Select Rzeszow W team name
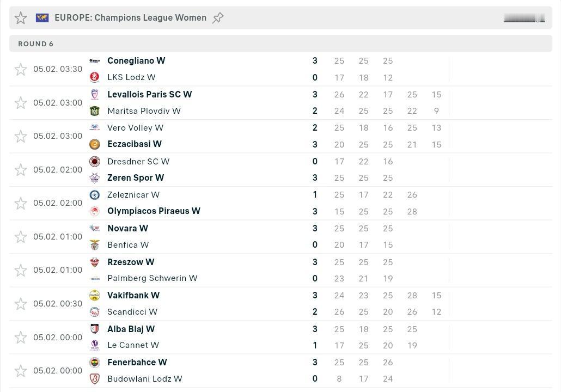The width and height of the screenshot is (561, 392). [x=131, y=262]
